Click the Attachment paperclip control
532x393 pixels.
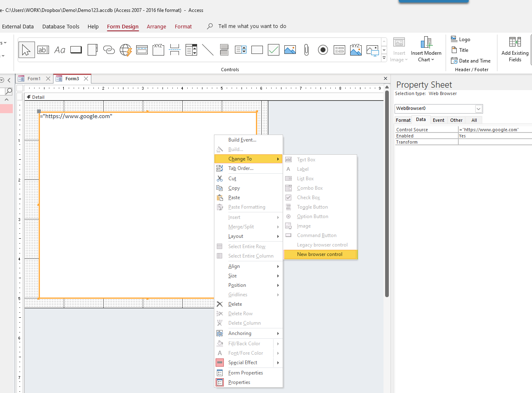point(307,50)
